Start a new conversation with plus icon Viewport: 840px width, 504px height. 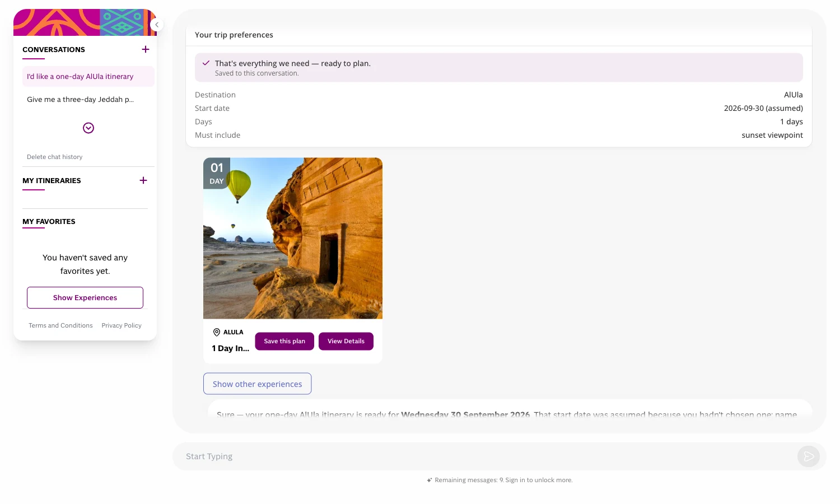tap(146, 49)
